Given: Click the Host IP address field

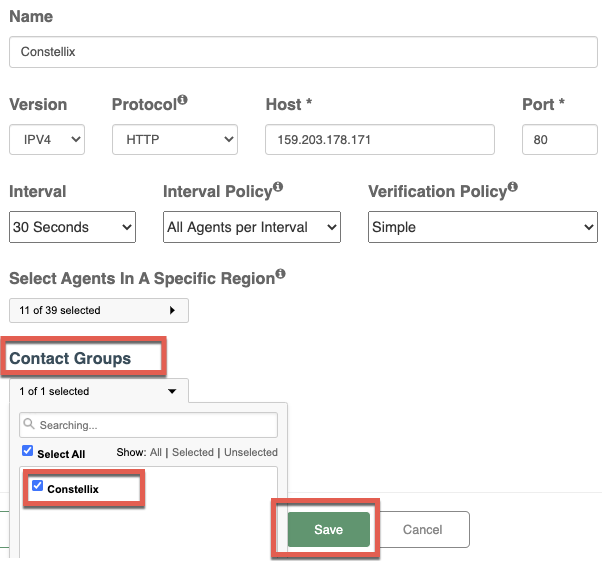Looking at the screenshot, I should coord(380,139).
